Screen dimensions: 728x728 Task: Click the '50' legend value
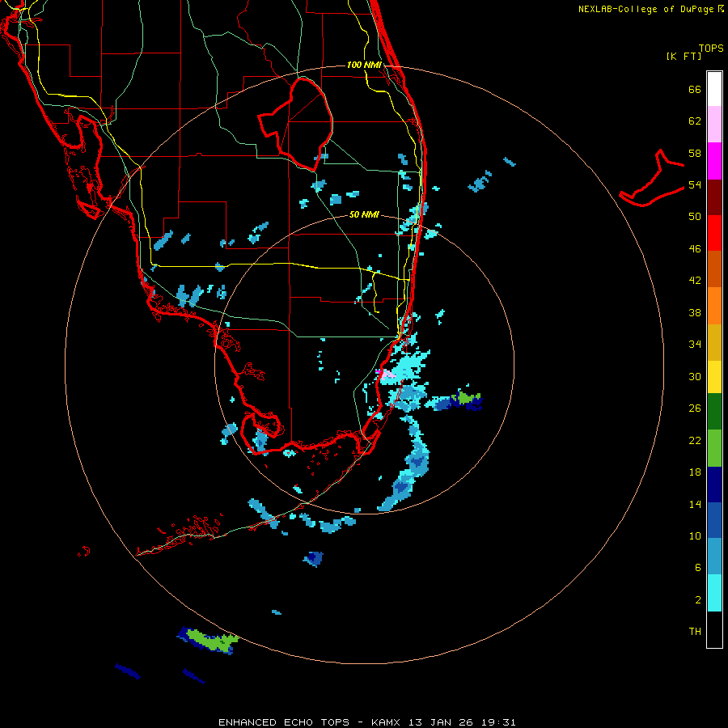coord(695,217)
